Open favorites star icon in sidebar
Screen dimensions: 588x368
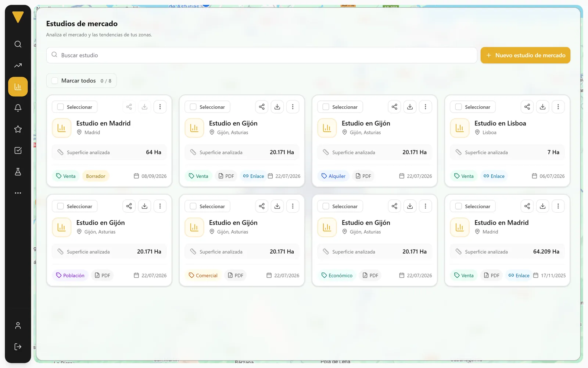click(x=18, y=129)
